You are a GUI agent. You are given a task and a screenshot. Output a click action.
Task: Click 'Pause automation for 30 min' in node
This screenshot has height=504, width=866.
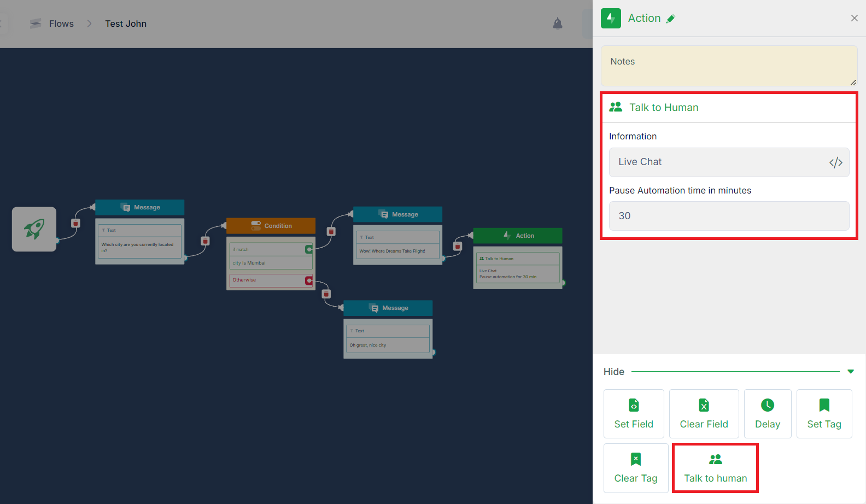tap(508, 277)
